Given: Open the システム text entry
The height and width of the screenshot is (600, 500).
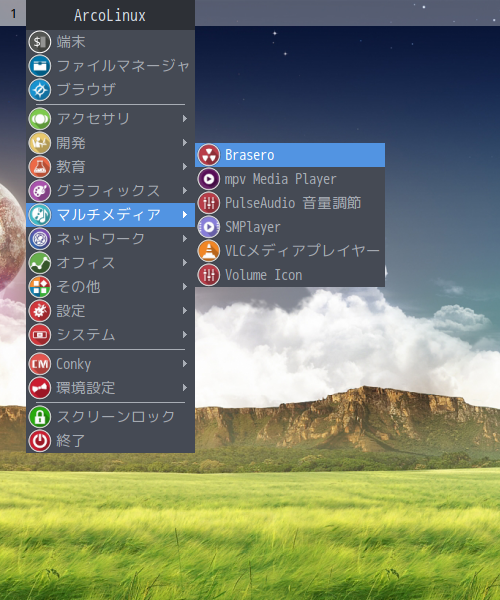Looking at the screenshot, I should tap(86, 335).
